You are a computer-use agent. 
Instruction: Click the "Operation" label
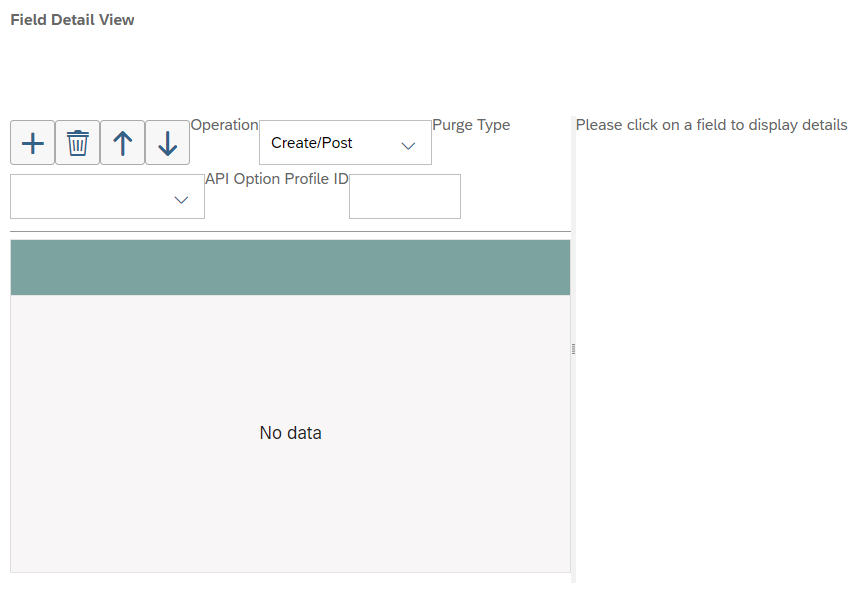pos(224,125)
